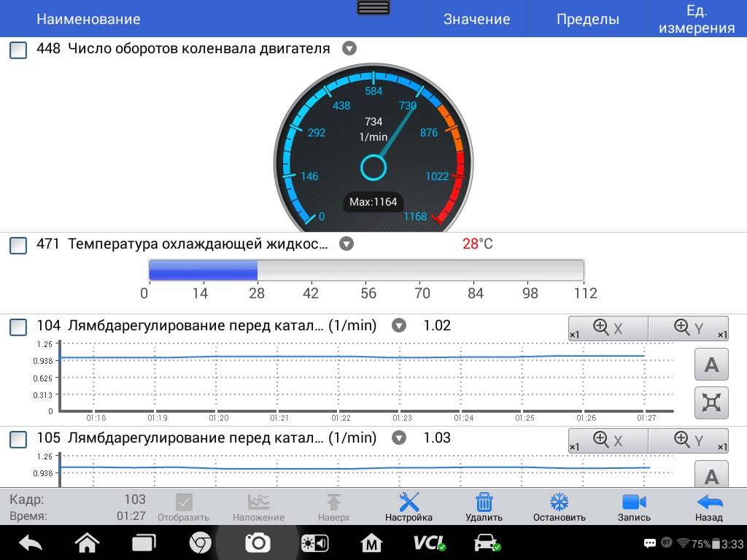Tap the screenshot camera icon in navigation bar

(x=258, y=543)
